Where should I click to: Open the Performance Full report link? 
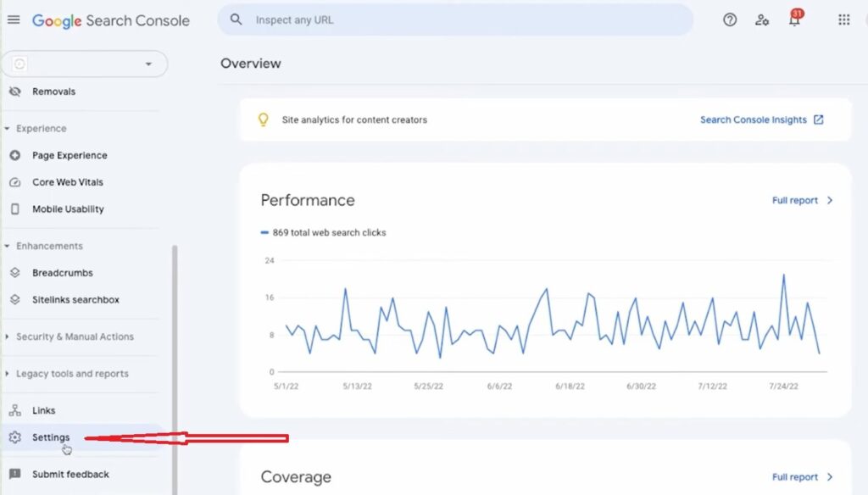802,200
